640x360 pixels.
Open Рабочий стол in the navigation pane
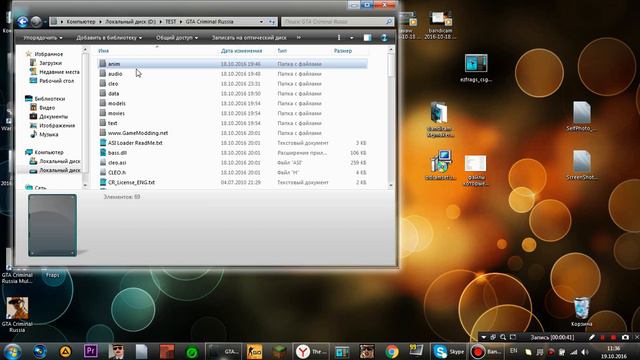click(52, 81)
